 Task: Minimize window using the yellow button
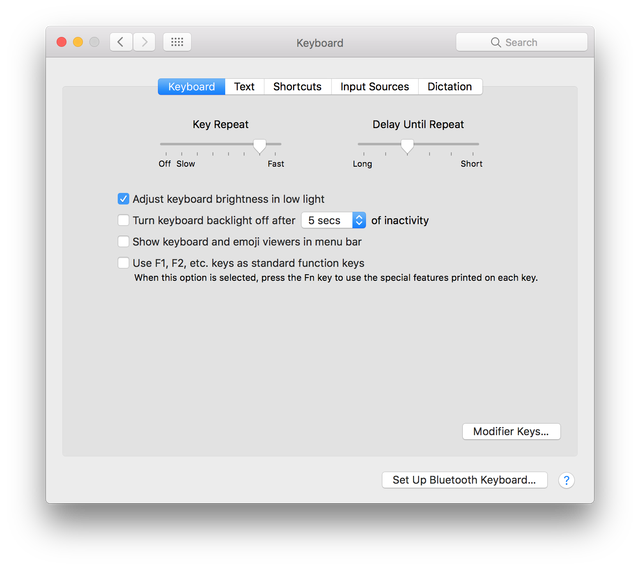point(78,42)
